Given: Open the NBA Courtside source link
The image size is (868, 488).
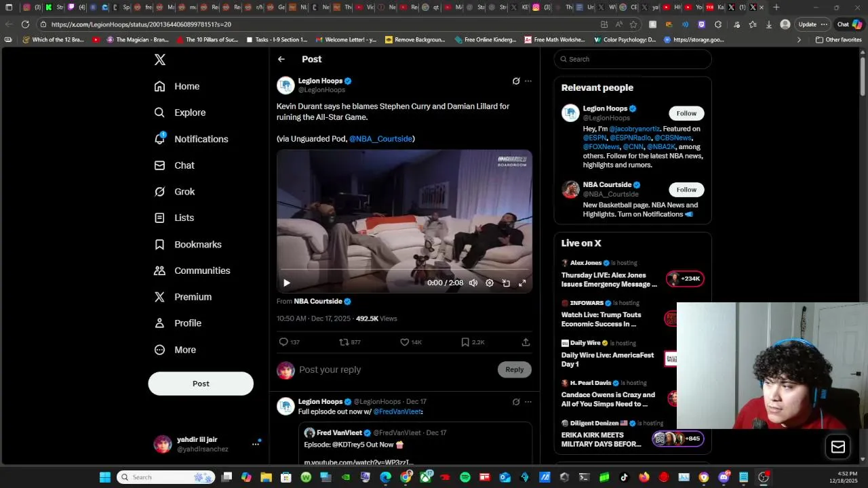Looking at the screenshot, I should [x=322, y=302].
